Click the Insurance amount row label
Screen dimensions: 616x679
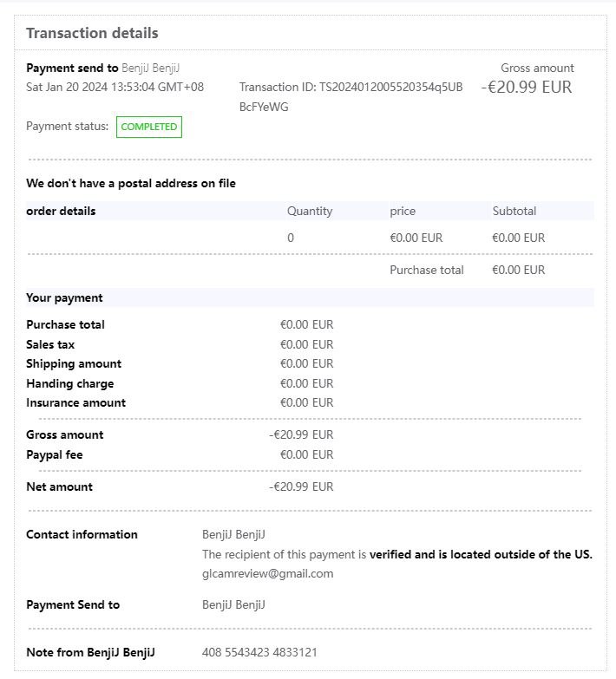pyautogui.click(x=75, y=402)
